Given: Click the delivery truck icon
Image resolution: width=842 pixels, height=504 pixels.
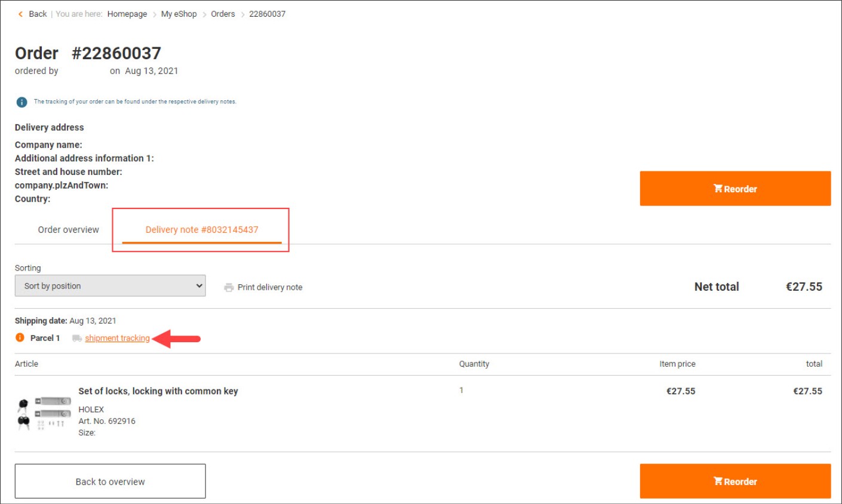Looking at the screenshot, I should point(77,338).
